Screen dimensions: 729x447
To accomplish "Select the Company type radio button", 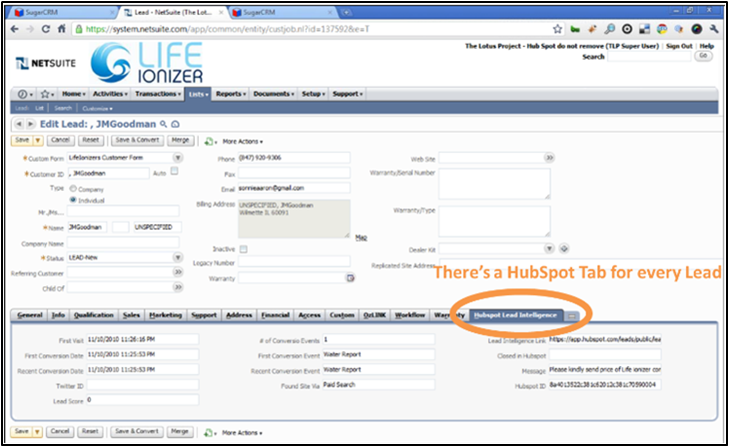I will click(72, 187).
